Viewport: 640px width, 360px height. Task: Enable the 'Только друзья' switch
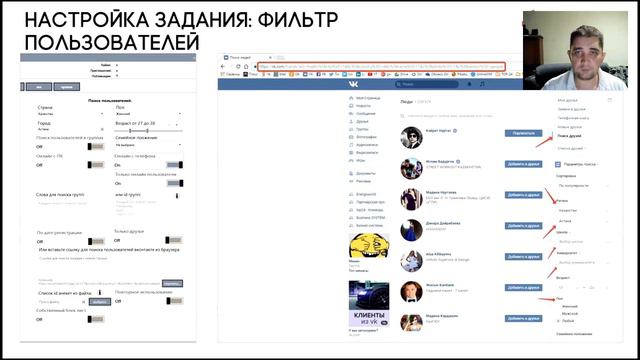pyautogui.click(x=173, y=240)
